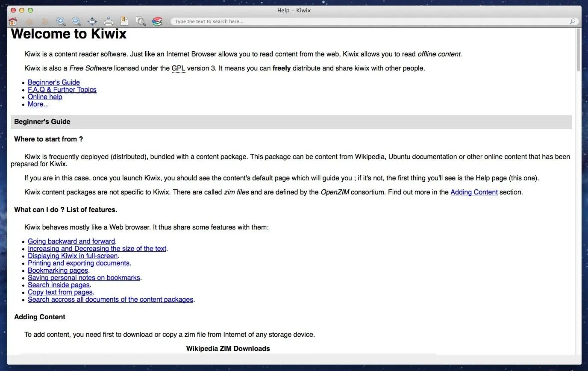Open Going backward and forward link
The height and width of the screenshot is (371, 588).
[71, 241]
